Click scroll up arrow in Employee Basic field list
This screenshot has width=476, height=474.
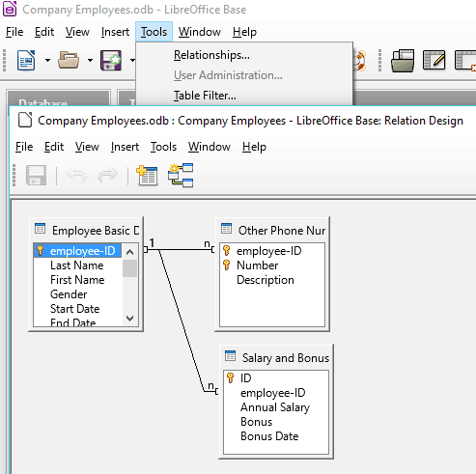[x=130, y=252]
